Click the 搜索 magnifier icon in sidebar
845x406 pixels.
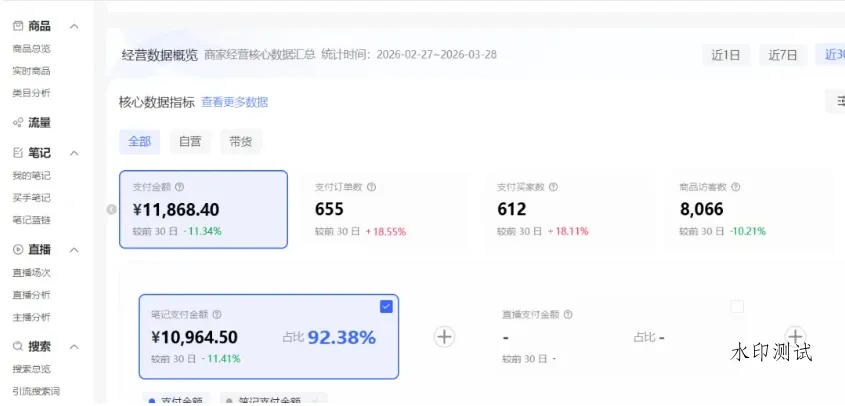pos(18,346)
